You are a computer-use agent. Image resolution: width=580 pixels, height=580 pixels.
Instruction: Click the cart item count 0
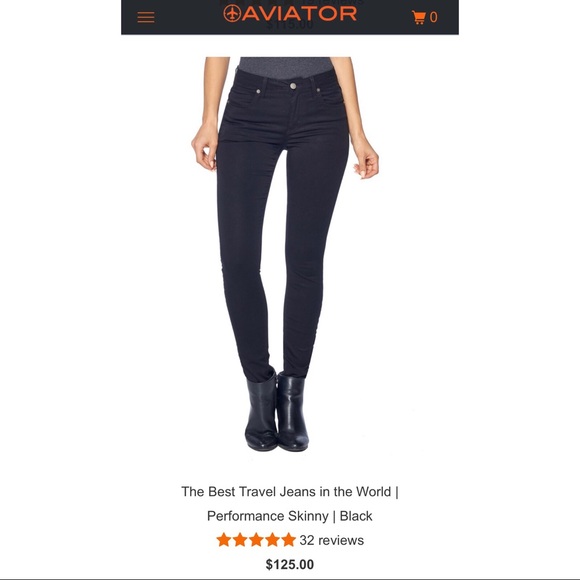click(x=434, y=17)
